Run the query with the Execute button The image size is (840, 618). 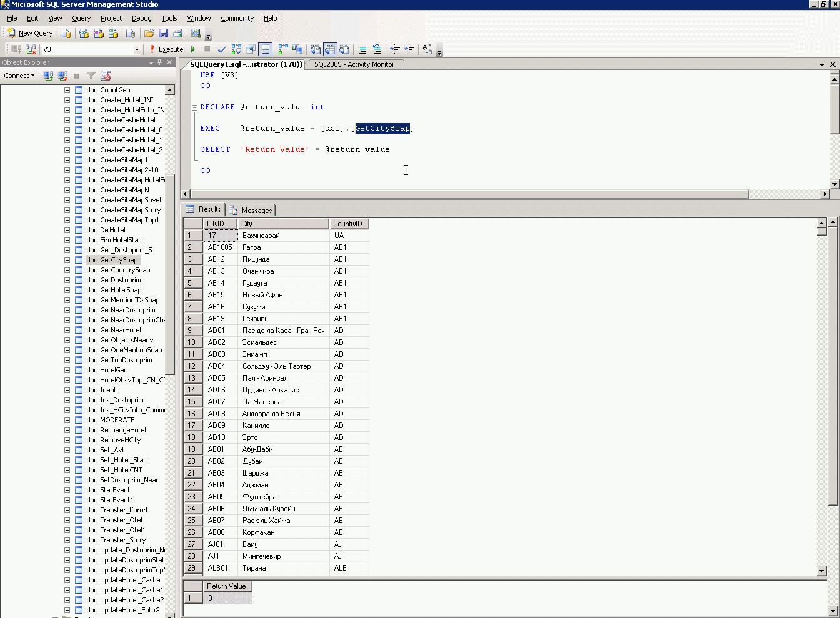tap(166, 49)
